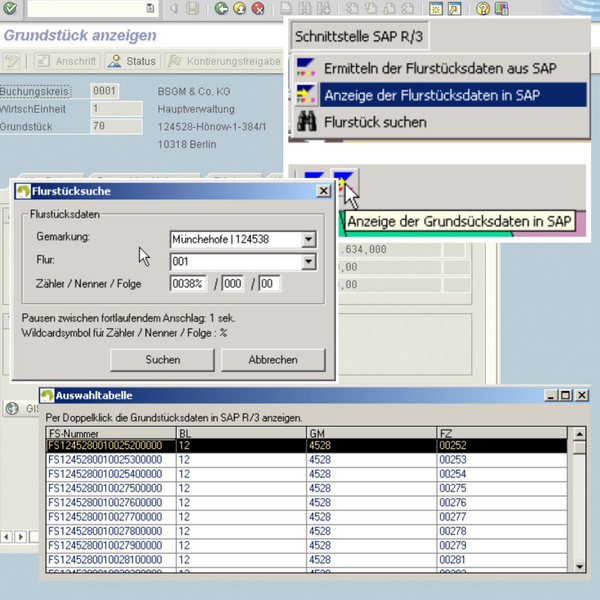Click the Generate Shortcut icon

(x=455, y=8)
